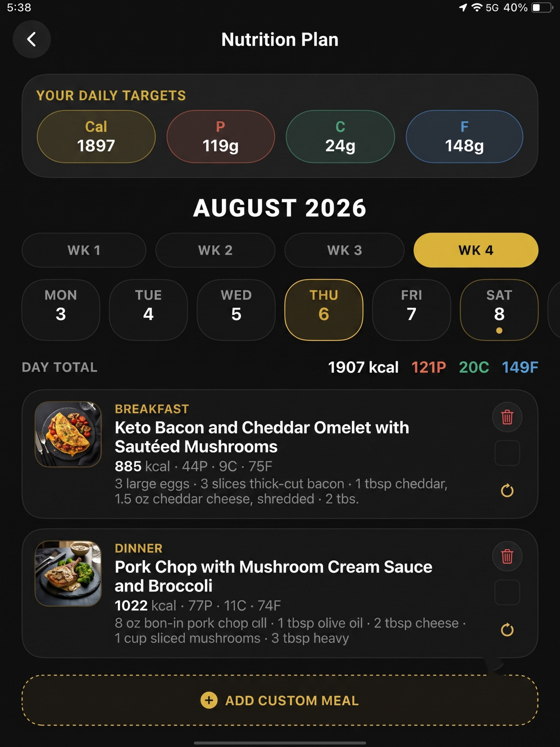Refresh the breakfast meal suggestion
560x747 pixels.
pyautogui.click(x=507, y=490)
